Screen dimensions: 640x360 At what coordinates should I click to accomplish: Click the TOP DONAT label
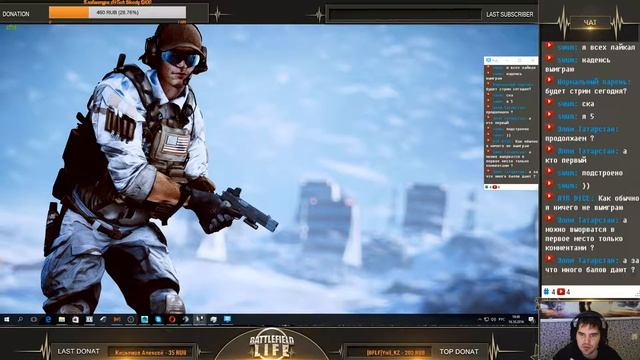459,351
